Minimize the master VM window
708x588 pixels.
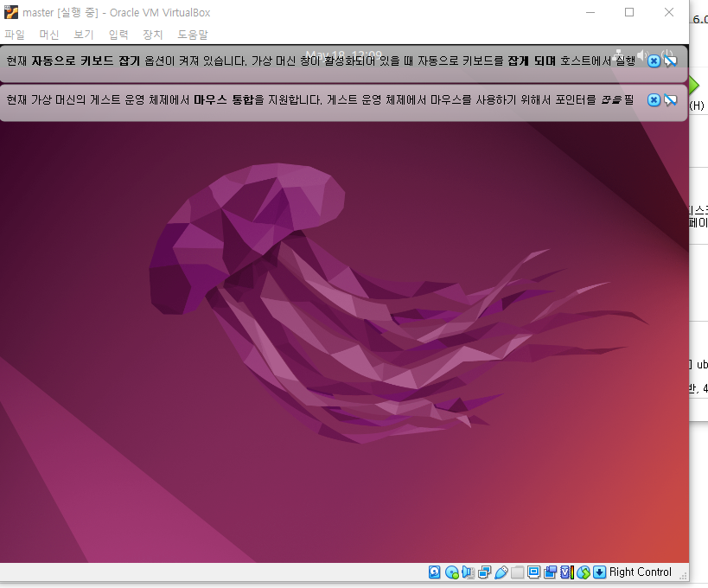[590, 12]
